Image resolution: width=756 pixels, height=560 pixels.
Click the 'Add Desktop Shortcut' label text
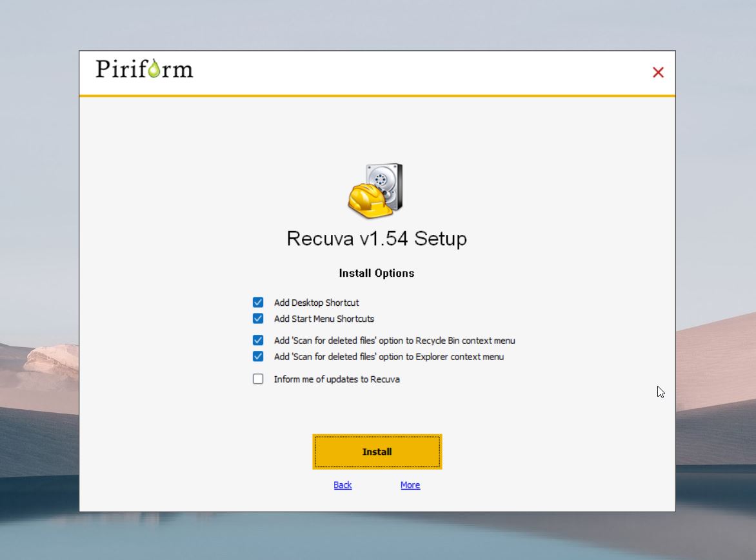coord(316,303)
